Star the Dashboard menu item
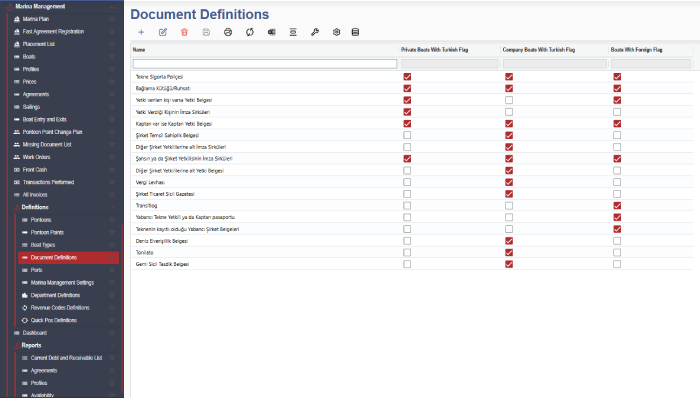This screenshot has height=398, width=700. pos(112,332)
